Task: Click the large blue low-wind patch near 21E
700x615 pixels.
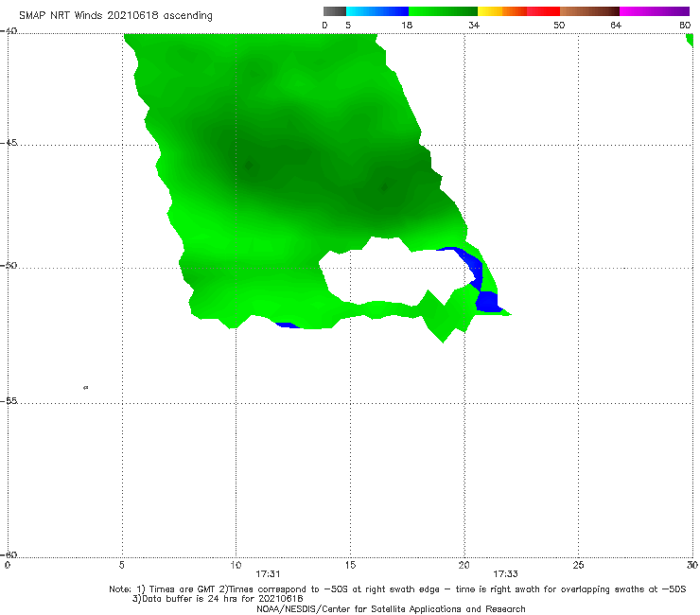Action: point(486,302)
